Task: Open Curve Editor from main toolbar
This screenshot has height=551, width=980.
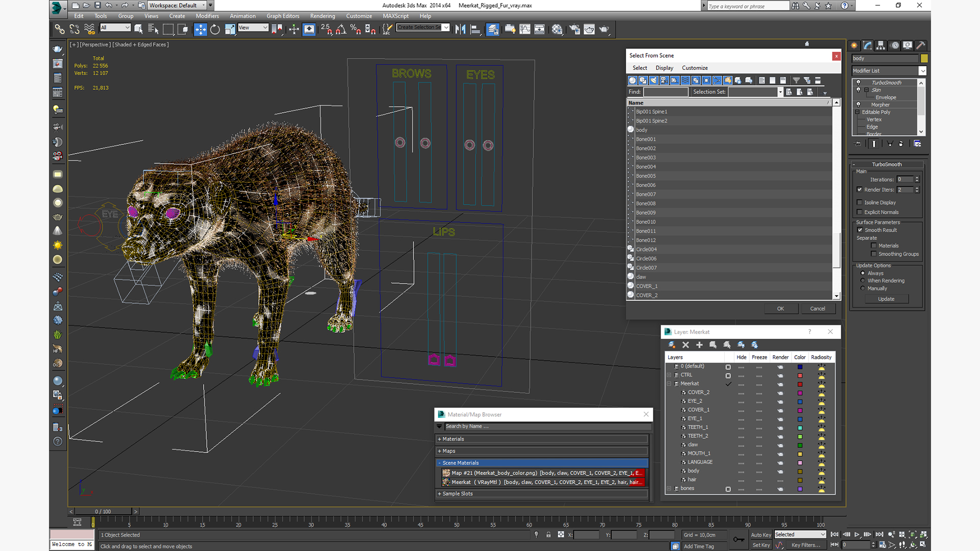Action: click(525, 29)
